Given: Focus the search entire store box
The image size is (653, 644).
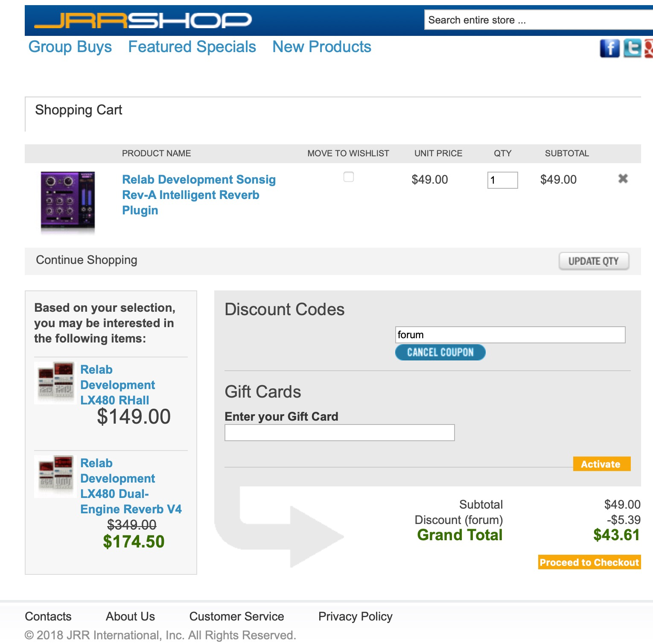Looking at the screenshot, I should coord(538,20).
